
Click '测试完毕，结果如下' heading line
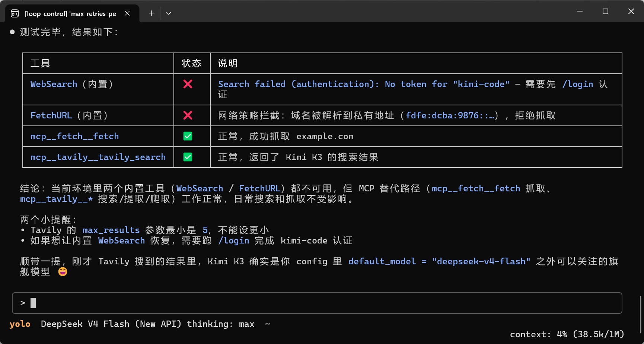pyautogui.click(x=69, y=32)
